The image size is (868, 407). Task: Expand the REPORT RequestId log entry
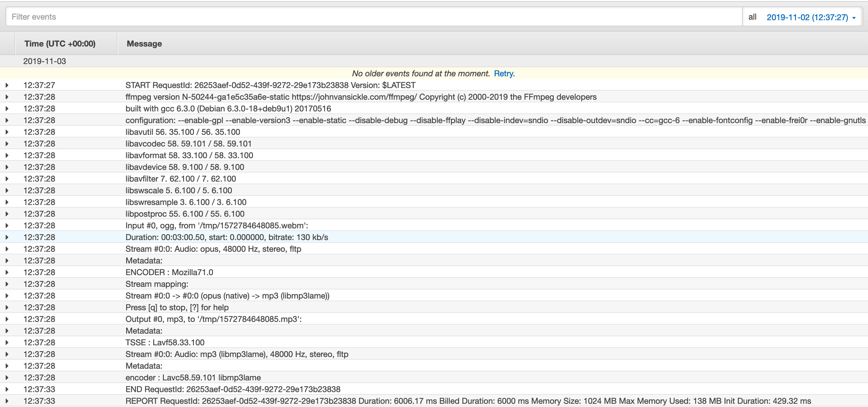(7, 401)
